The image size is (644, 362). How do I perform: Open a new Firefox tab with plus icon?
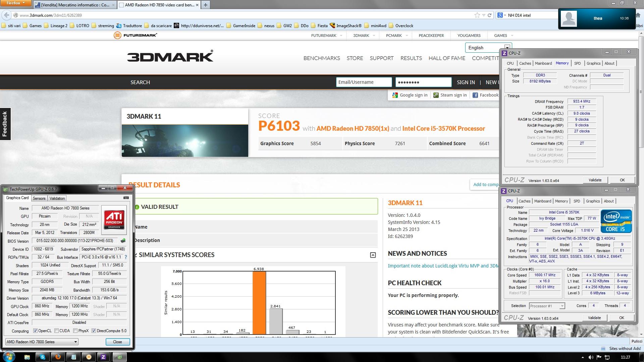point(206,5)
